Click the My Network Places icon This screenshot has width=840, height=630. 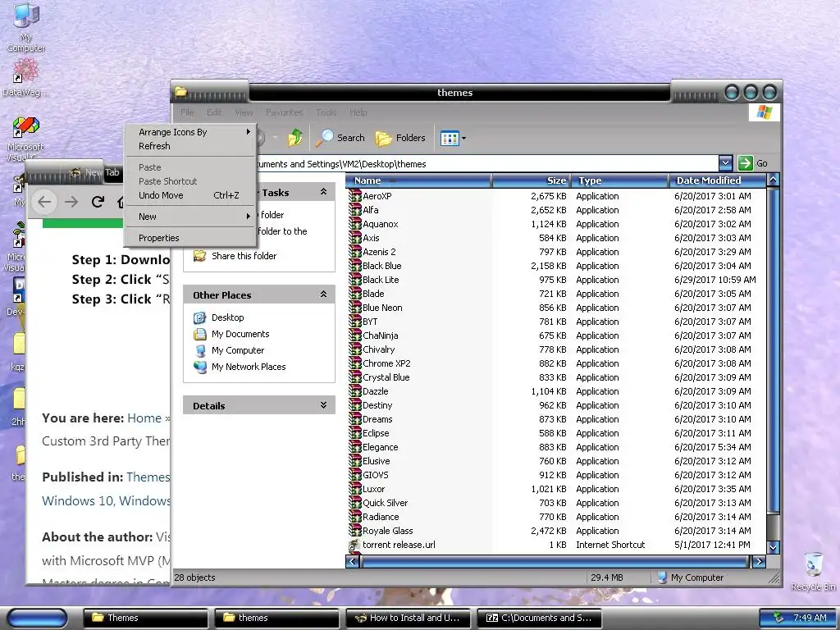[199, 367]
